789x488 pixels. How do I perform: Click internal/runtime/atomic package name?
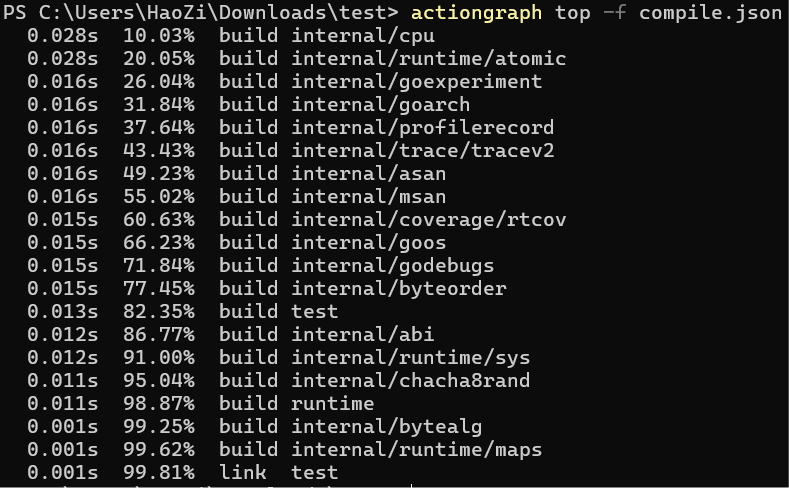tap(429, 59)
